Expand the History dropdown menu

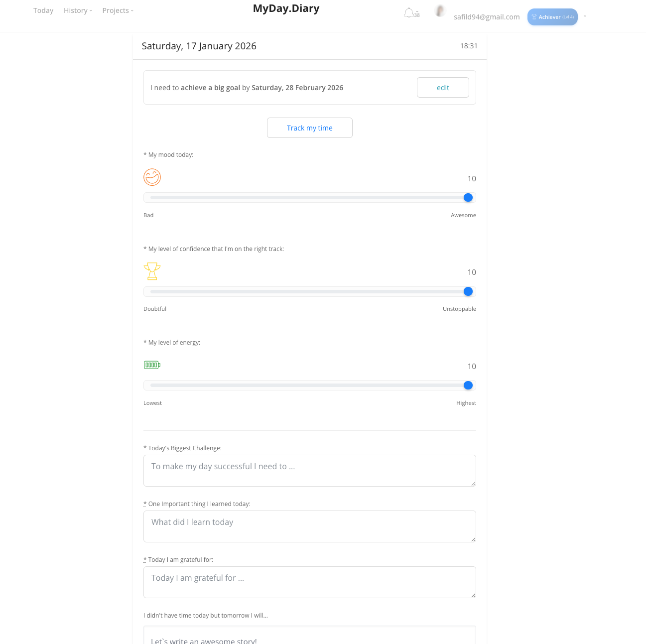(78, 10)
